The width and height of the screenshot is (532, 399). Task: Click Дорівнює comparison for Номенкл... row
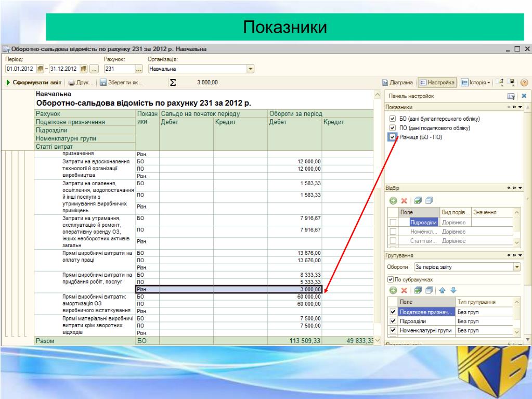pos(453,231)
